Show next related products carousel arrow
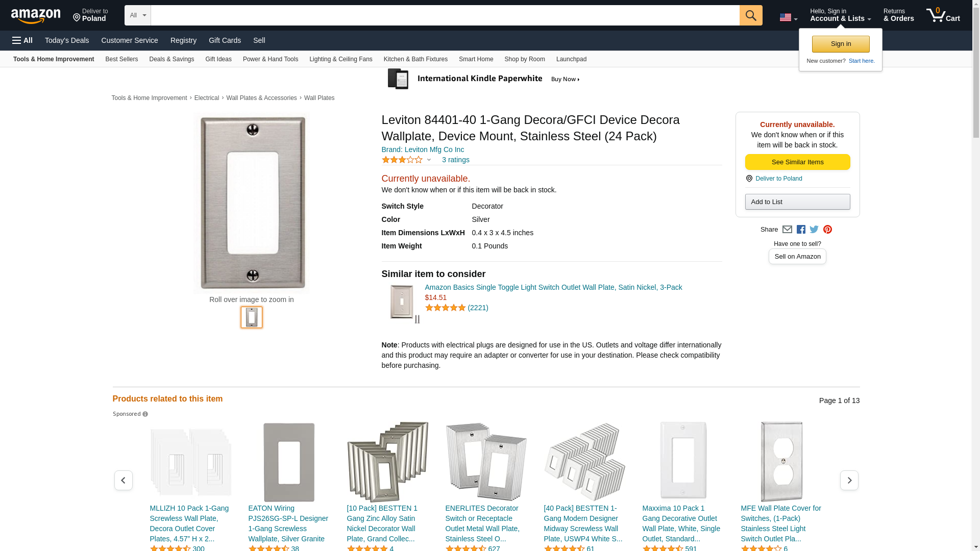The image size is (980, 551). pyautogui.click(x=849, y=481)
